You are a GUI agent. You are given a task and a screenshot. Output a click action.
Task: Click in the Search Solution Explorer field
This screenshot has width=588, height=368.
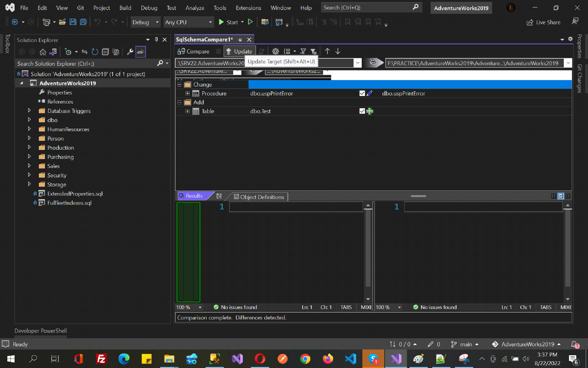[86, 63]
